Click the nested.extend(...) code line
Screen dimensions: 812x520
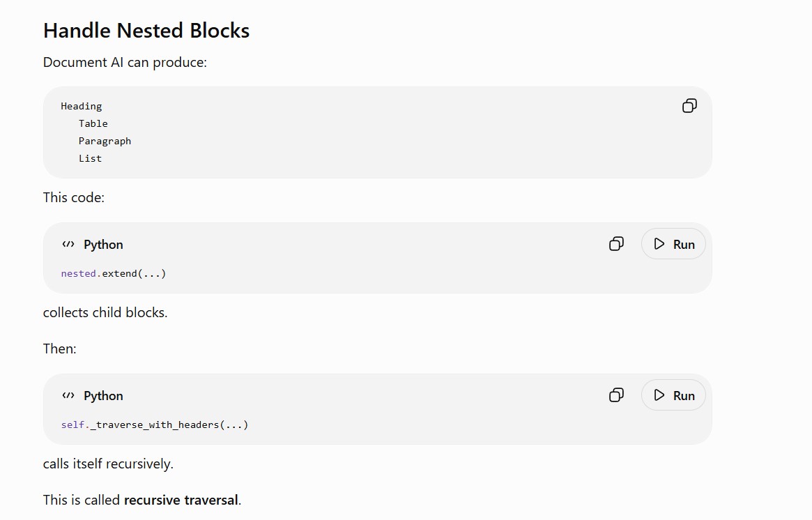click(114, 273)
